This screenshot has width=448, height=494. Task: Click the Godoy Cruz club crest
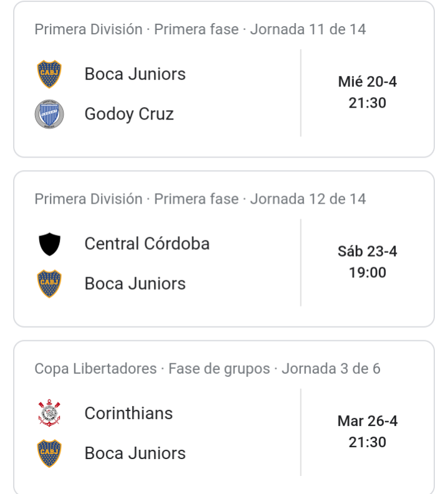pos(49,114)
